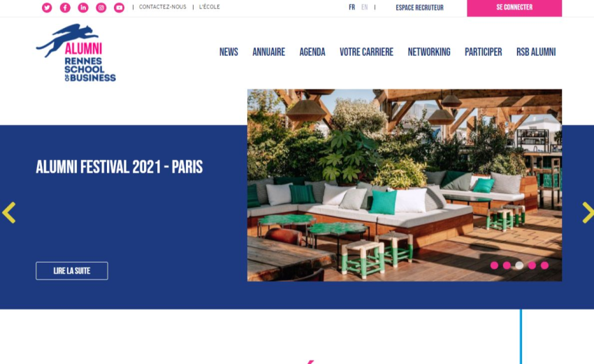Click the Alumni Rennes School of Business logo

75,52
